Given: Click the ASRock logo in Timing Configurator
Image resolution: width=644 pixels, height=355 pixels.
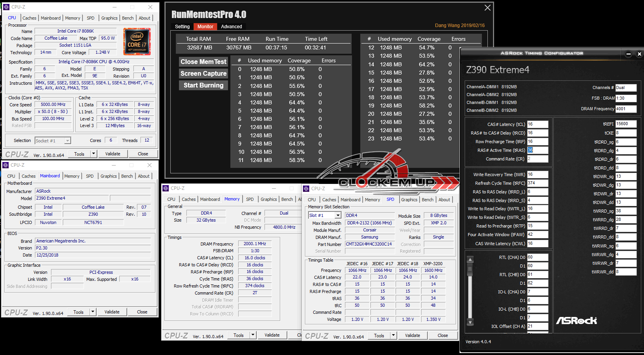Looking at the screenshot, I should tap(576, 320).
